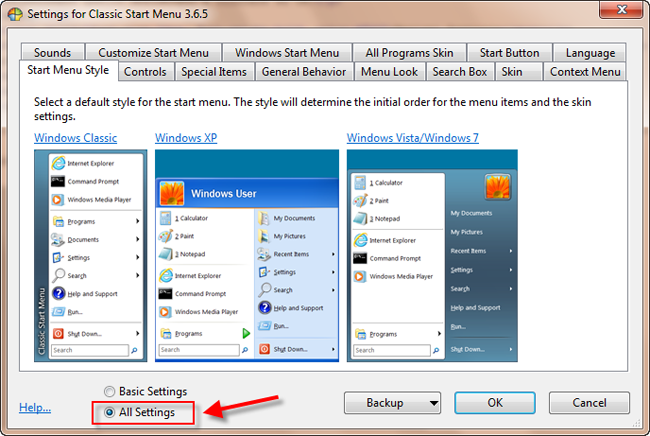Select the Windows XP style thumbnail
The image size is (650, 436).
pos(247,256)
